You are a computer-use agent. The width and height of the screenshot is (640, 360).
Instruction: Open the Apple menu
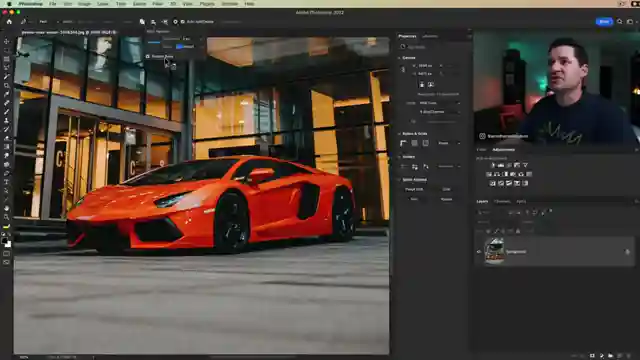9,4
